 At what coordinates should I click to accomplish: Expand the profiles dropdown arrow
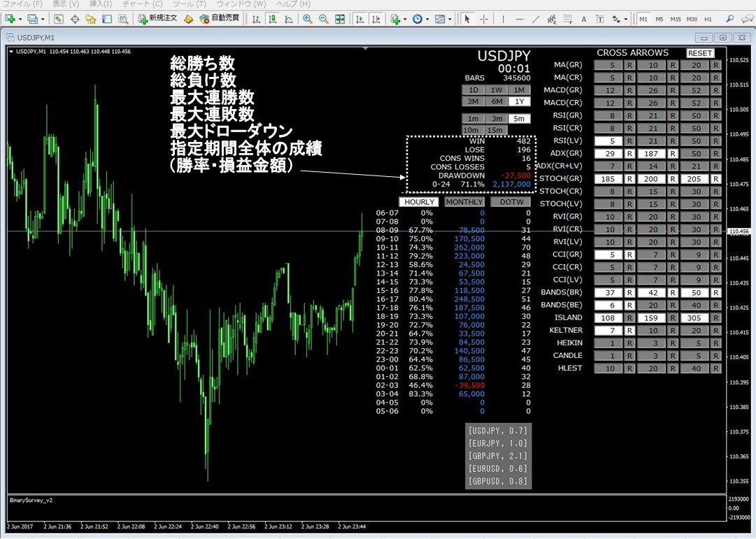click(x=43, y=20)
